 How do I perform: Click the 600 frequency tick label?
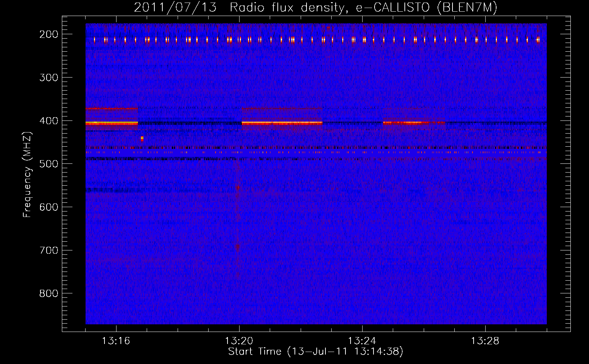pos(49,207)
